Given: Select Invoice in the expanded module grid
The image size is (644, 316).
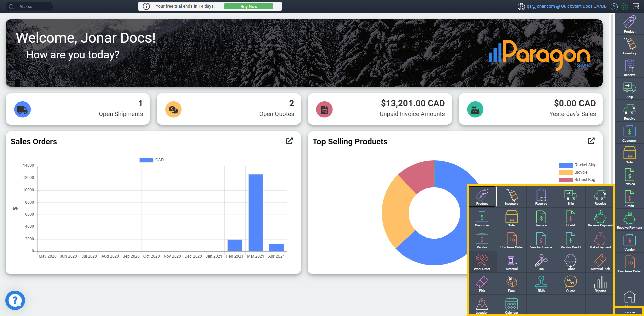Looking at the screenshot, I should 541,218.
